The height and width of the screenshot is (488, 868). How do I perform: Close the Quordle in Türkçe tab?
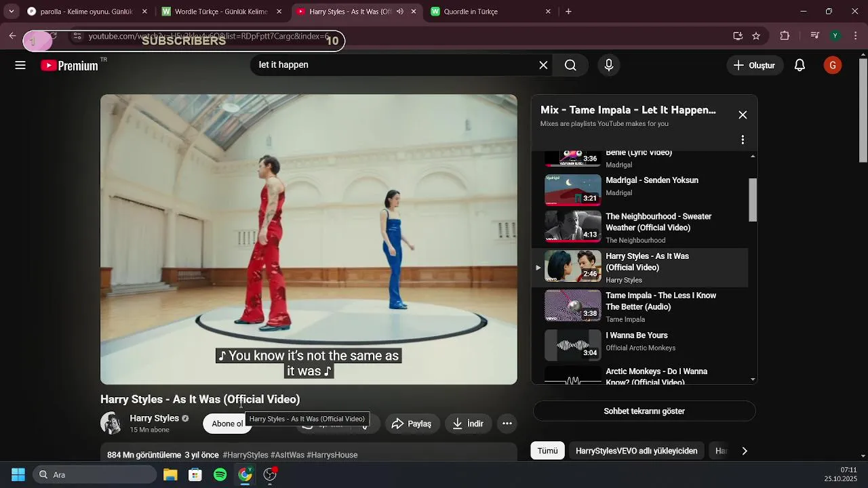[548, 12]
